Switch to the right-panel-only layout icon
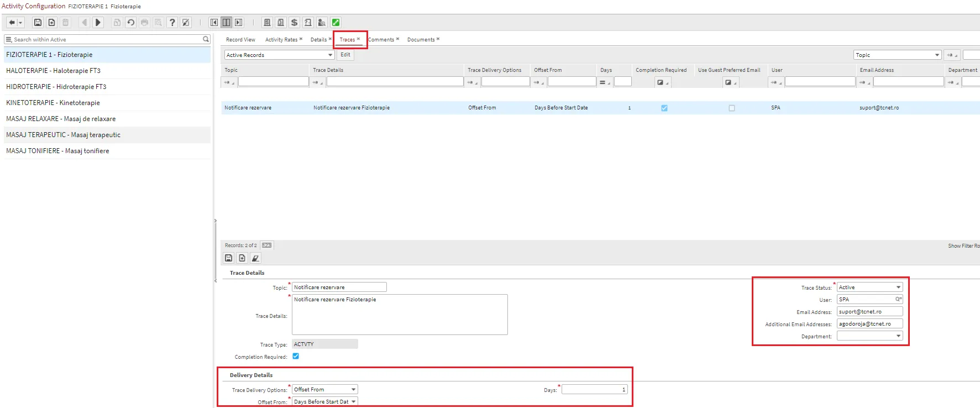The image size is (980, 408). tap(238, 23)
